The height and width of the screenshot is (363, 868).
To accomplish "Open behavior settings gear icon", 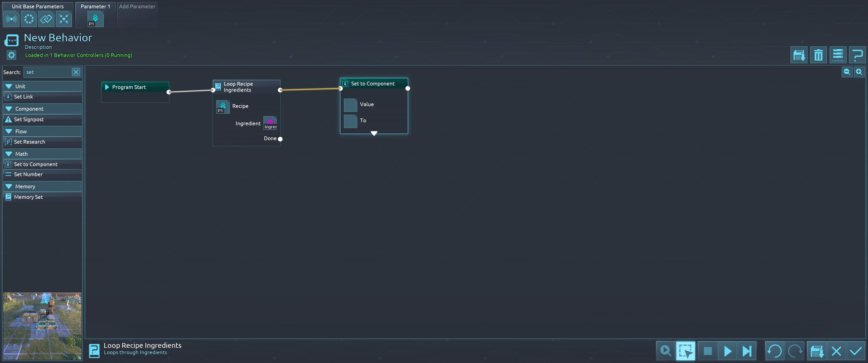I will point(11,55).
